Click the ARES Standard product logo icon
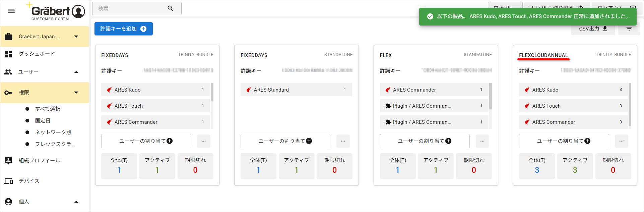This screenshot has width=644, height=212. tap(249, 90)
